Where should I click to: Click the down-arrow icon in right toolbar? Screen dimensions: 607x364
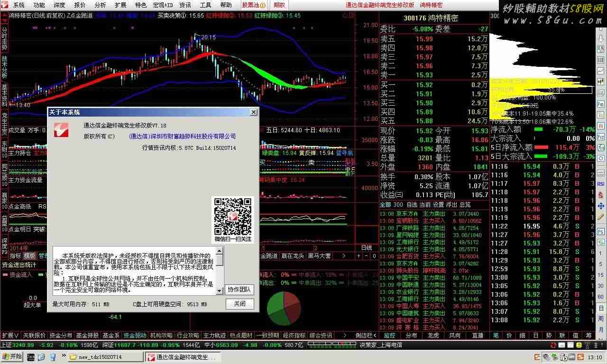(600, 38)
